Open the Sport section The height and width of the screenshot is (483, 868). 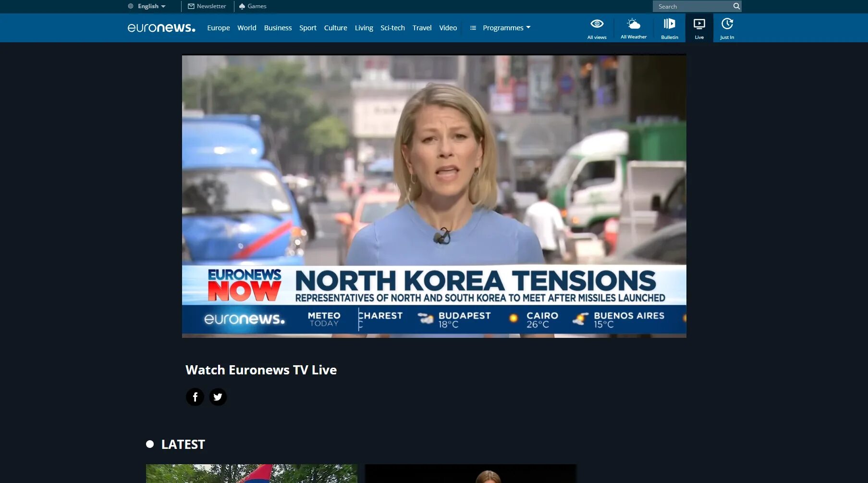tap(308, 28)
